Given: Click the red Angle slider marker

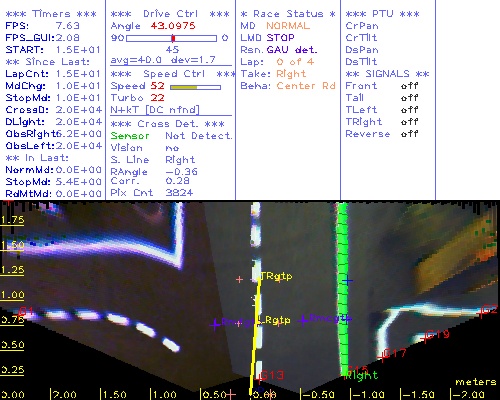Looking at the screenshot, I should pyautogui.click(x=173, y=38).
